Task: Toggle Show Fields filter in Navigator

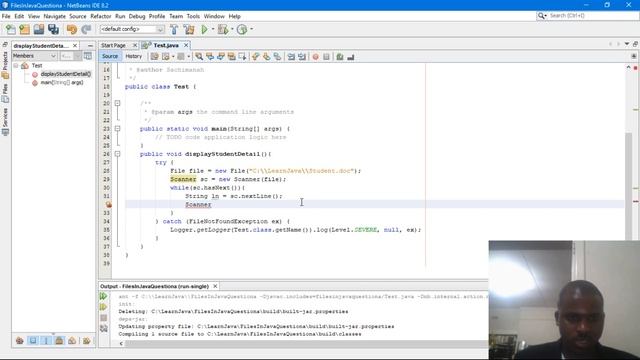Action: coord(33,340)
